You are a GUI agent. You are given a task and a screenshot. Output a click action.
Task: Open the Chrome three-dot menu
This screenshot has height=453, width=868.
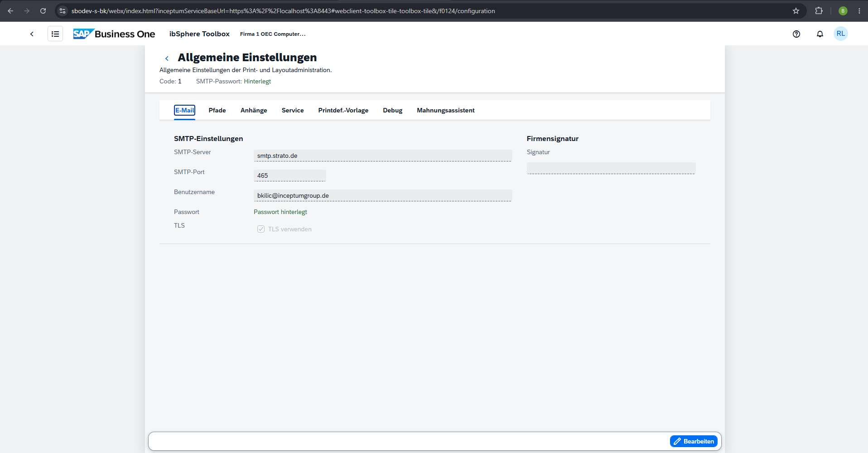[x=859, y=11]
